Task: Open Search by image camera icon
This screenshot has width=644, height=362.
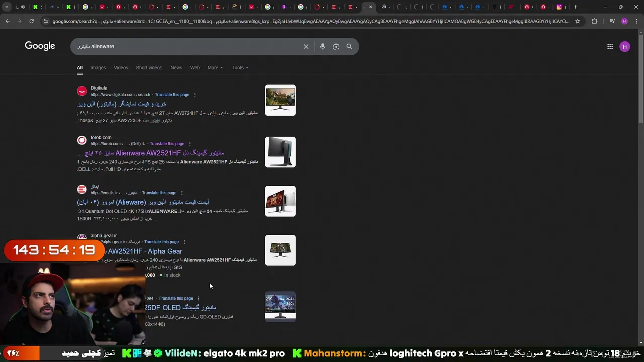Action: click(x=336, y=46)
